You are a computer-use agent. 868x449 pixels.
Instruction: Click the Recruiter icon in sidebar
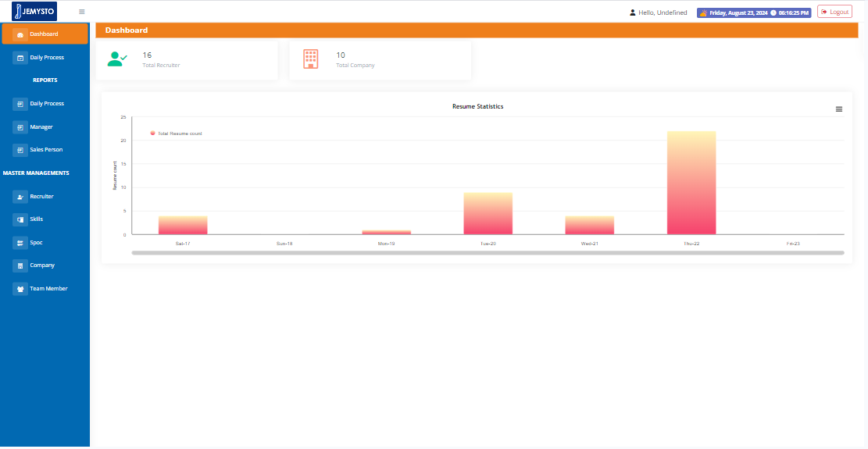point(20,197)
